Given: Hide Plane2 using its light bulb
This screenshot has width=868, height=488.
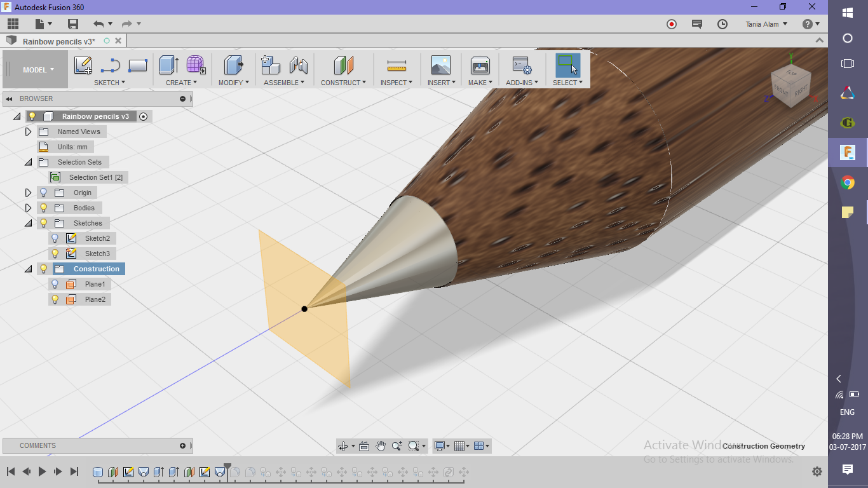Looking at the screenshot, I should (55, 299).
